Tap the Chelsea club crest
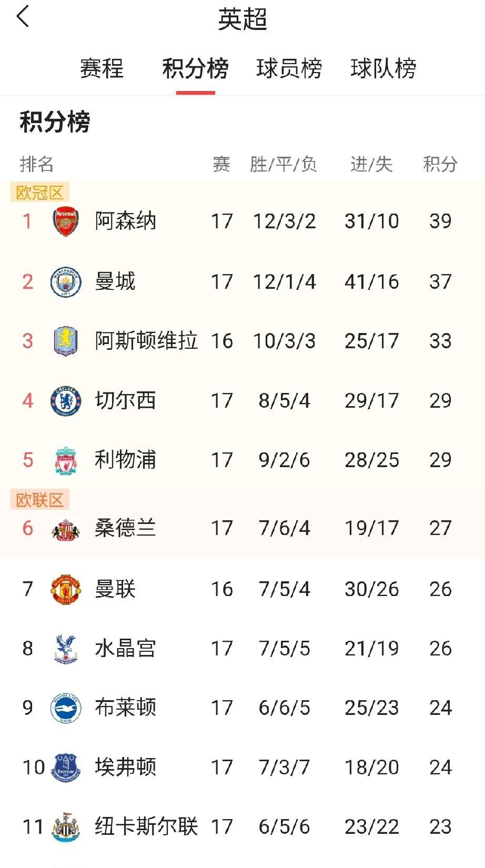 [66, 401]
